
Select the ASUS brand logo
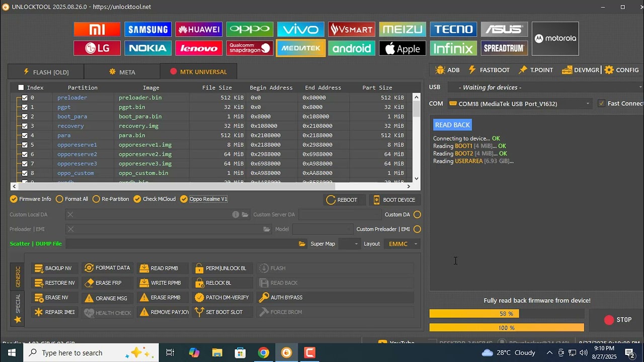(x=504, y=29)
